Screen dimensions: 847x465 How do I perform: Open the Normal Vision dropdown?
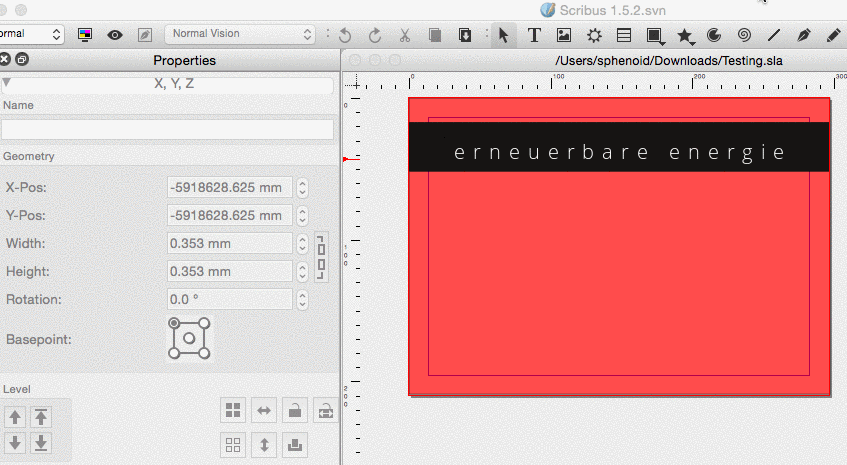[239, 34]
